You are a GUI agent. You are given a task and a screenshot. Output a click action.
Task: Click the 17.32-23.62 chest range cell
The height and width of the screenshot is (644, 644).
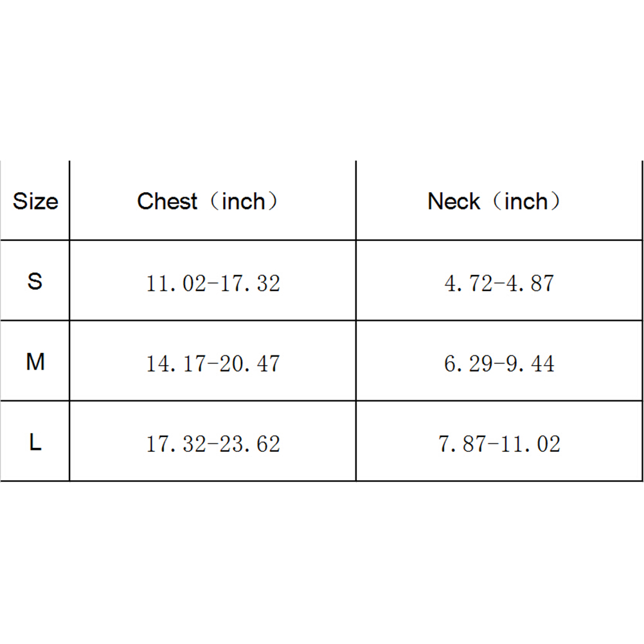[x=213, y=444]
